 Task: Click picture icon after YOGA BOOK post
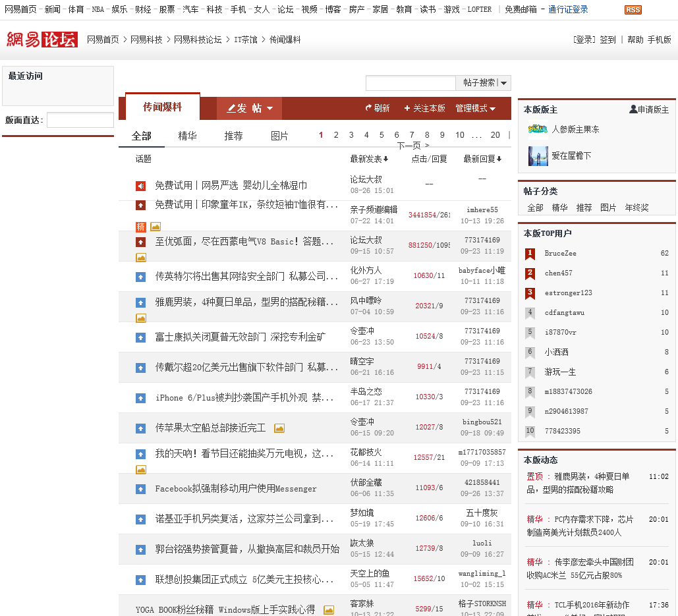[x=329, y=610]
